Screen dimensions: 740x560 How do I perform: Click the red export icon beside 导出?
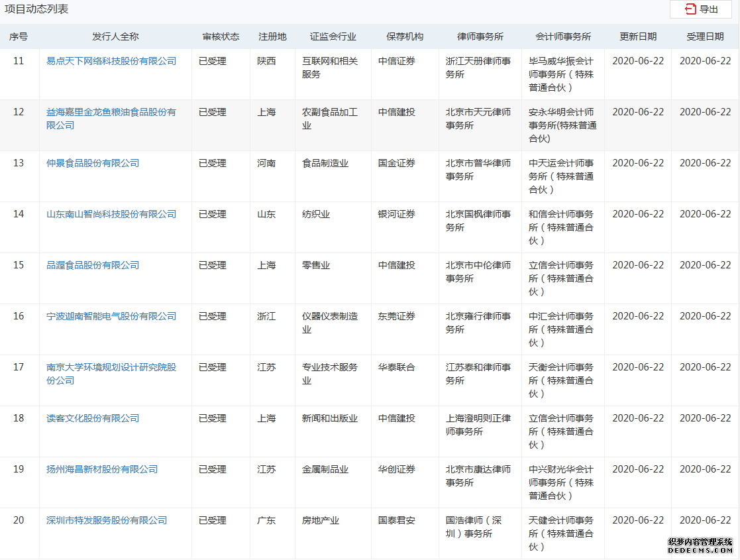pyautogui.click(x=690, y=9)
